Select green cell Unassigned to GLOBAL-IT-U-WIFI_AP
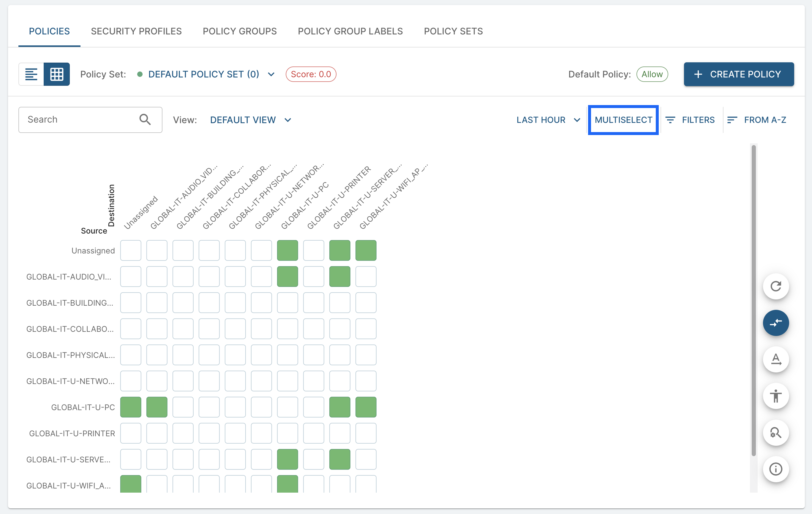 366,250
